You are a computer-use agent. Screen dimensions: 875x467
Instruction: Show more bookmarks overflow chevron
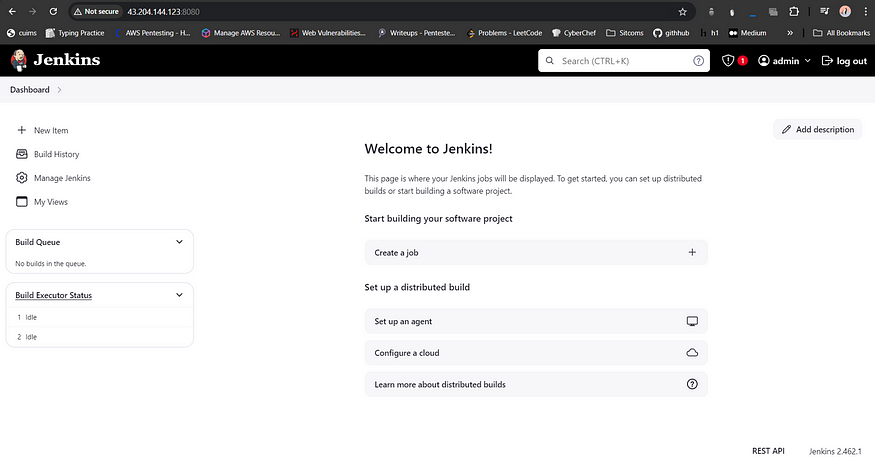790,33
